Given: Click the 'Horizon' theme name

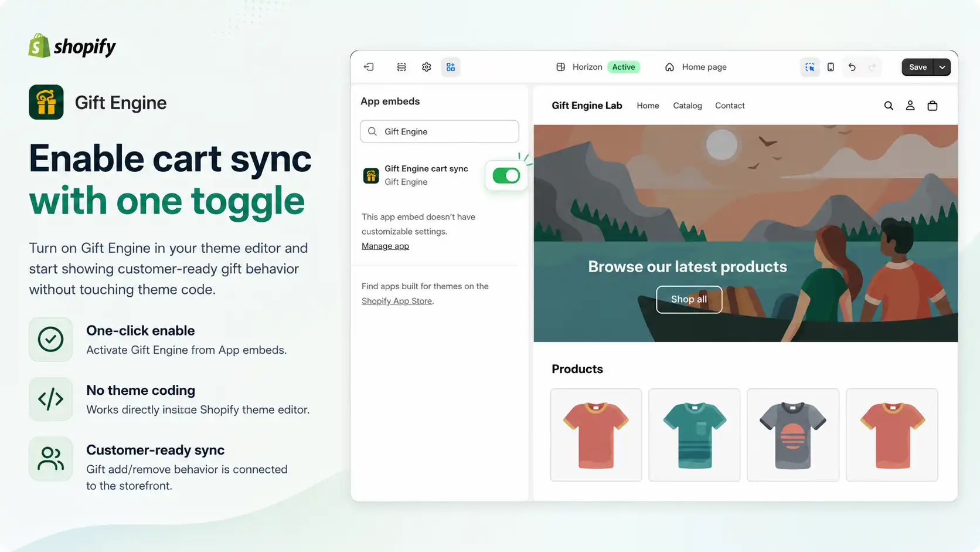Looking at the screenshot, I should [587, 67].
